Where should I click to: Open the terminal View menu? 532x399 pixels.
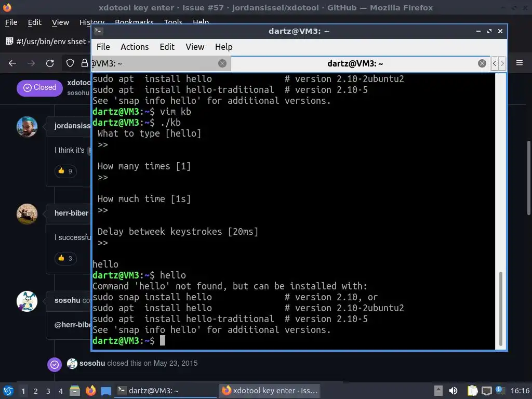click(x=195, y=47)
